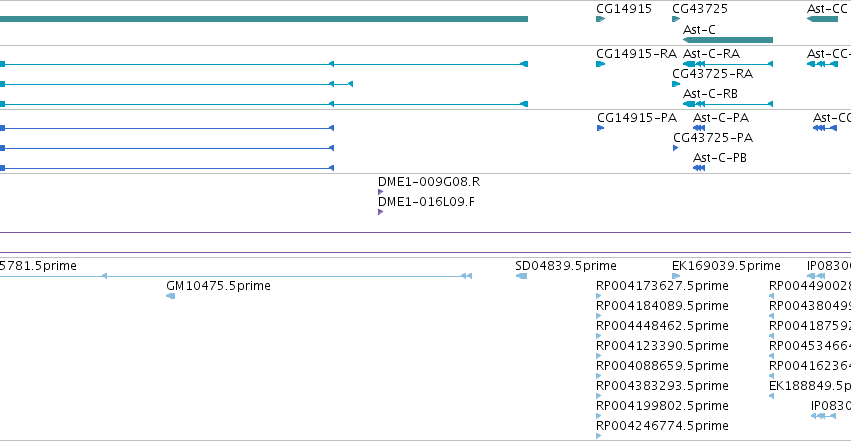Click the DME1-016L09.F purple marker

(380, 212)
